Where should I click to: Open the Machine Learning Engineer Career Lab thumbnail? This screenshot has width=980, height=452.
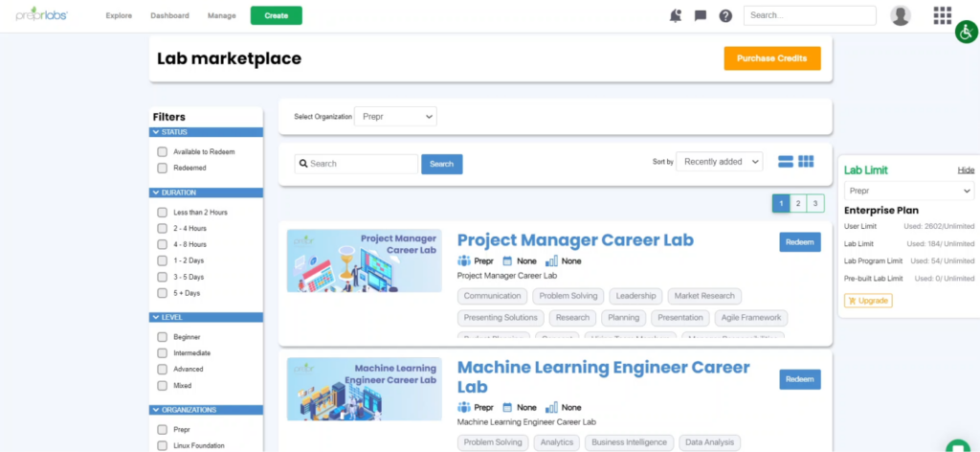365,389
